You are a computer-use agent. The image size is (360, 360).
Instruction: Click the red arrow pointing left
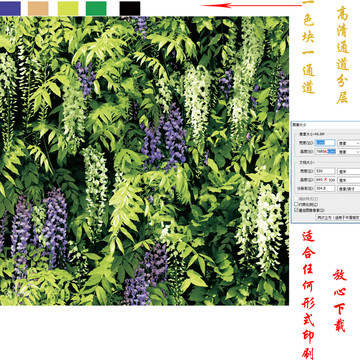(x=251, y=5)
